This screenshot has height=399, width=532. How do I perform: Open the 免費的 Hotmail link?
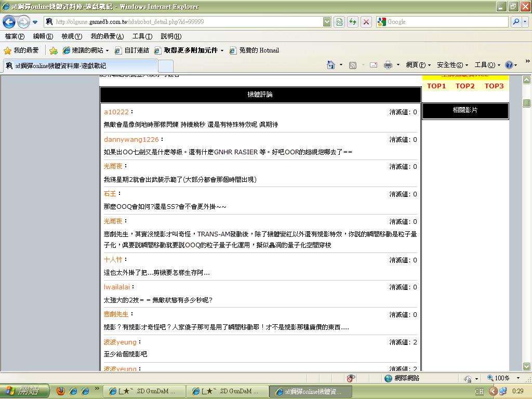click(x=254, y=50)
